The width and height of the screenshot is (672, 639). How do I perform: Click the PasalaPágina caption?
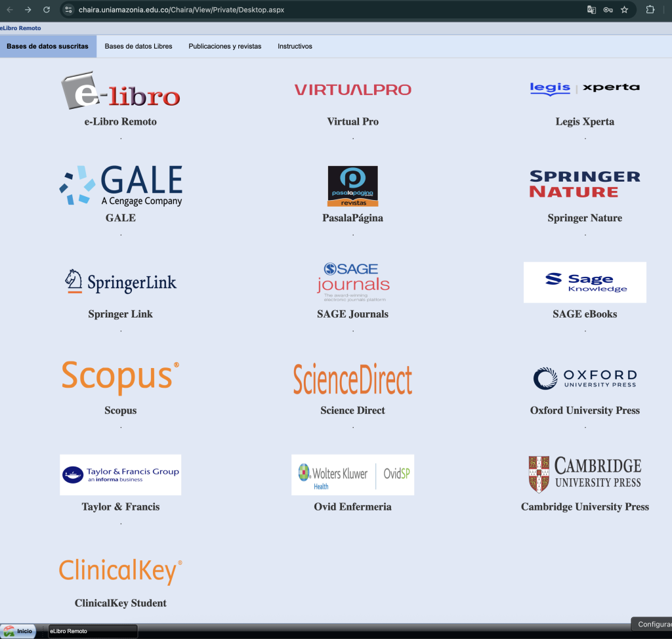pyautogui.click(x=352, y=218)
